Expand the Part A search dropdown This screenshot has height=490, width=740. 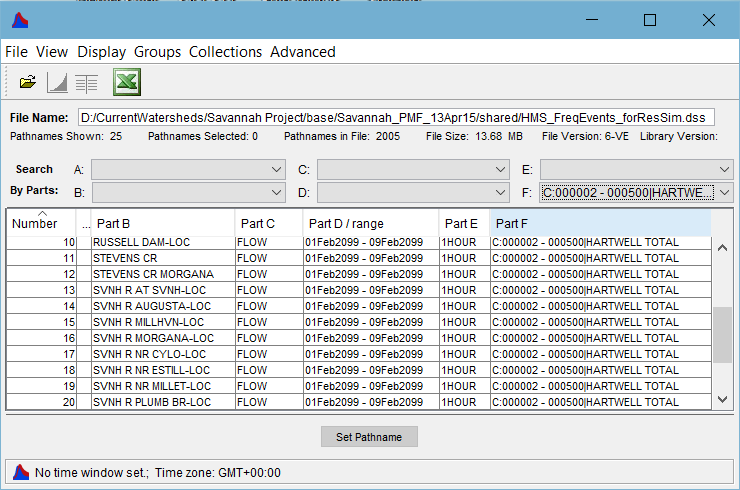click(x=277, y=170)
